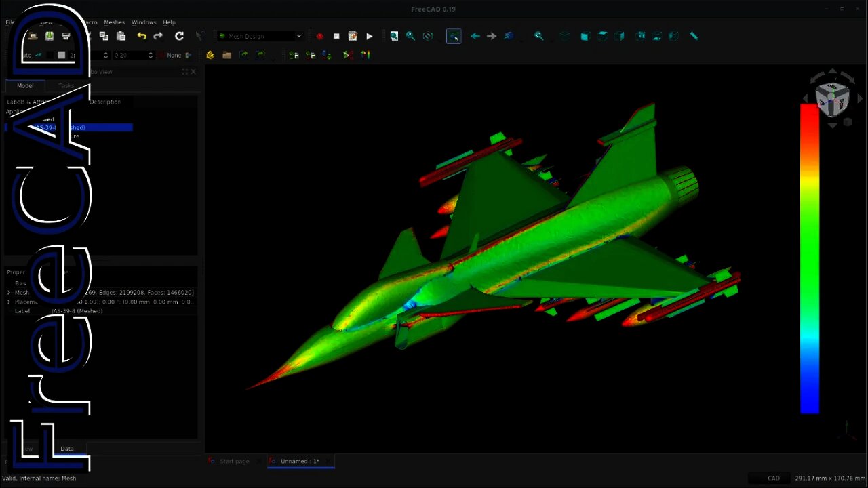
Task: Open the Start page document tab
Action: tap(235, 461)
